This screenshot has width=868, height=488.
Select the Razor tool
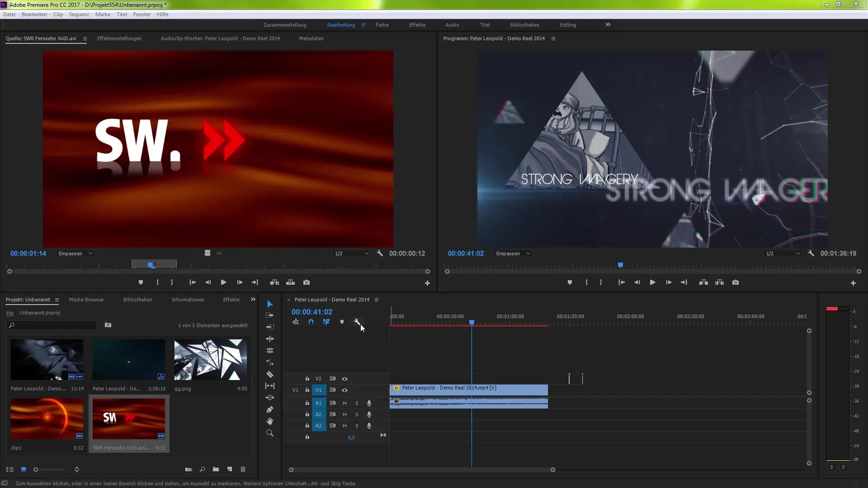point(270,374)
